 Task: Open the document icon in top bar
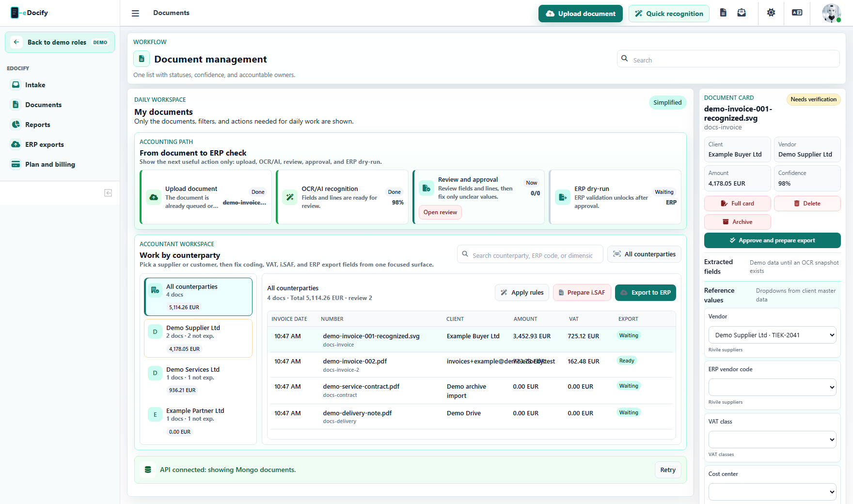tap(723, 13)
